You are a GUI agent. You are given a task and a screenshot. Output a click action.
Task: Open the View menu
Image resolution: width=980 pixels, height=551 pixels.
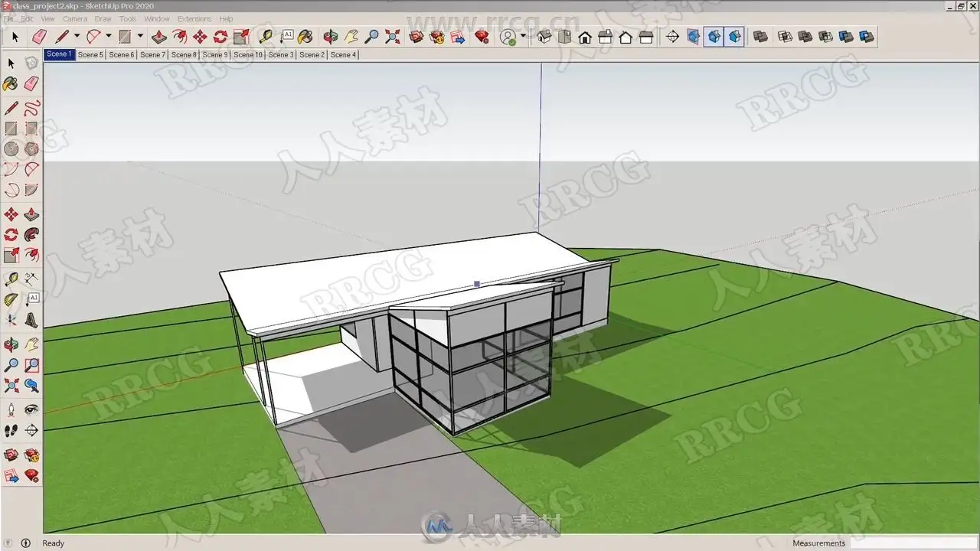pos(47,19)
